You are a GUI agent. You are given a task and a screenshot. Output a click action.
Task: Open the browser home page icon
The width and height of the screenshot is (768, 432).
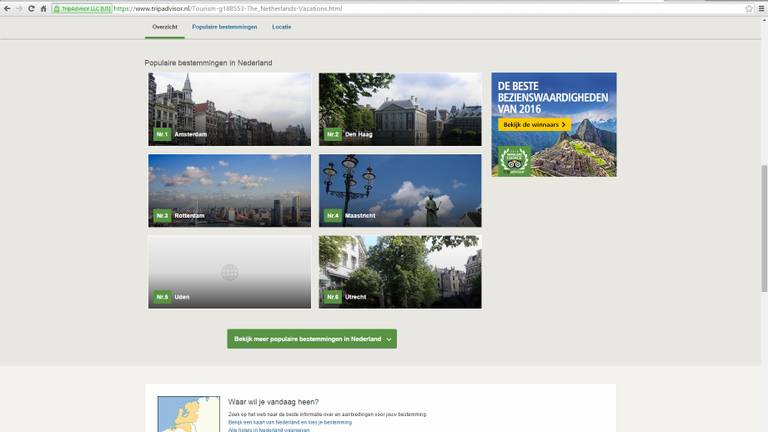(x=43, y=8)
